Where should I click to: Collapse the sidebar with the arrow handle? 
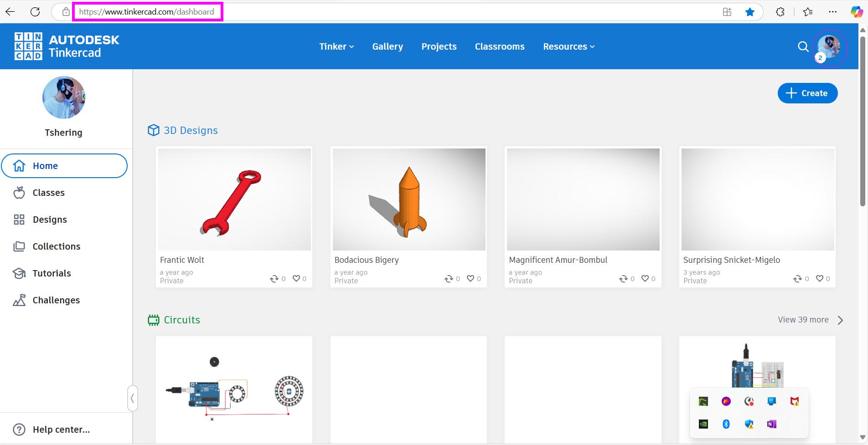[132, 399]
